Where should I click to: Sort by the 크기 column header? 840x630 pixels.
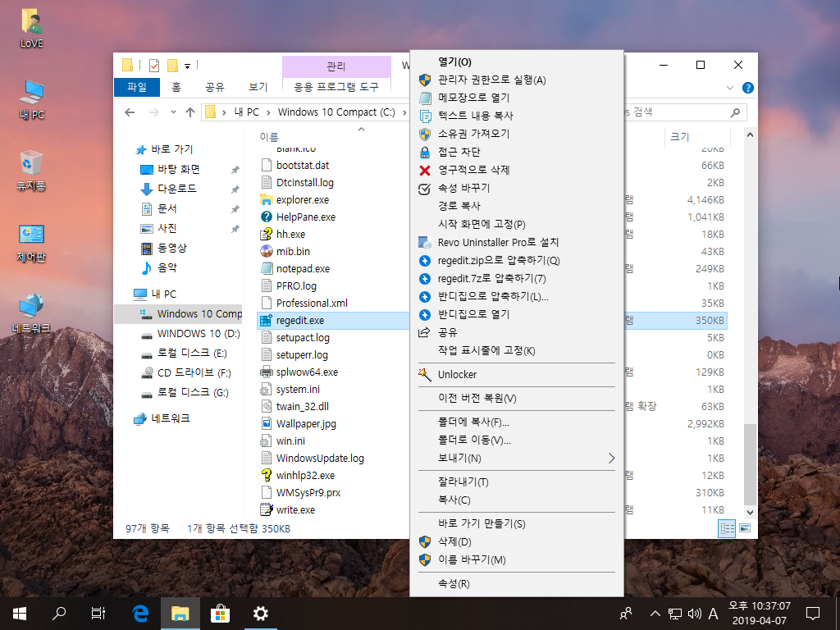(x=679, y=137)
